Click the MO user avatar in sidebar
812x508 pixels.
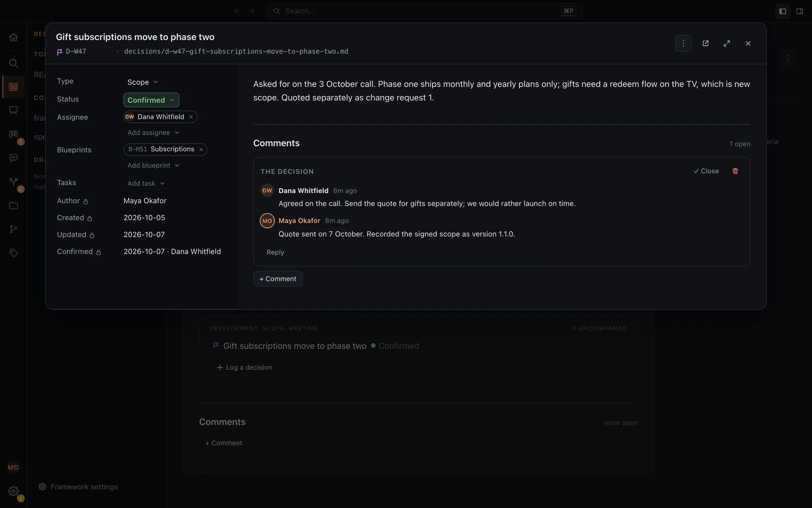(13, 467)
